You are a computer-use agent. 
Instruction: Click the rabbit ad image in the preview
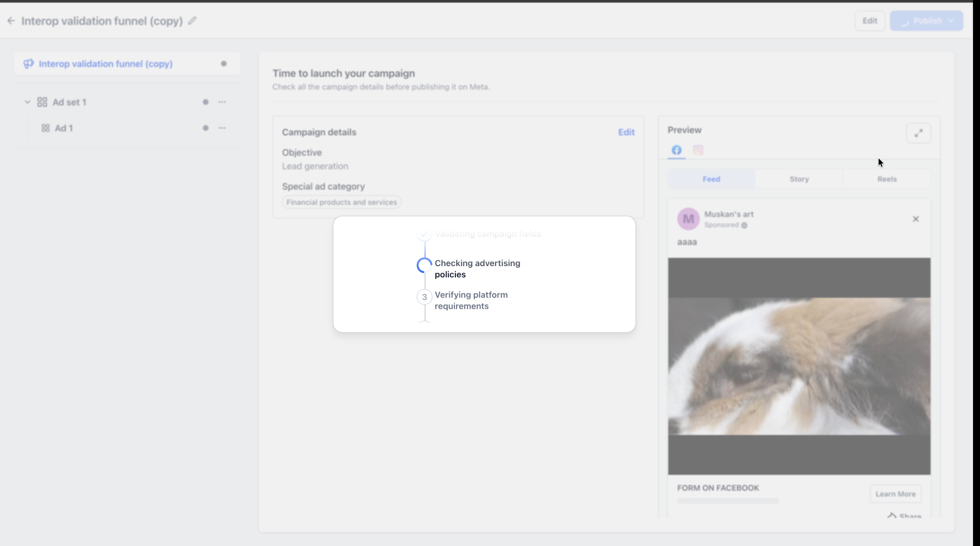pyautogui.click(x=799, y=366)
